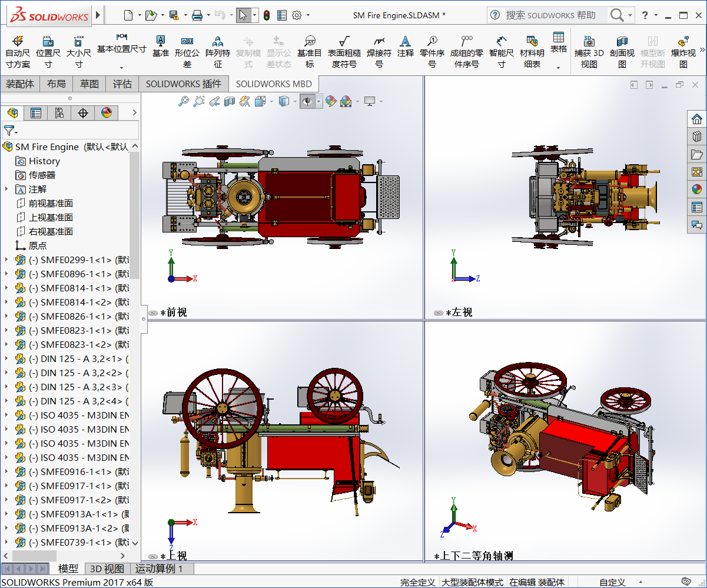Insert a Surface Finish symbol (表面粗糙度符号)
The height and width of the screenshot is (588, 707).
pos(344,52)
